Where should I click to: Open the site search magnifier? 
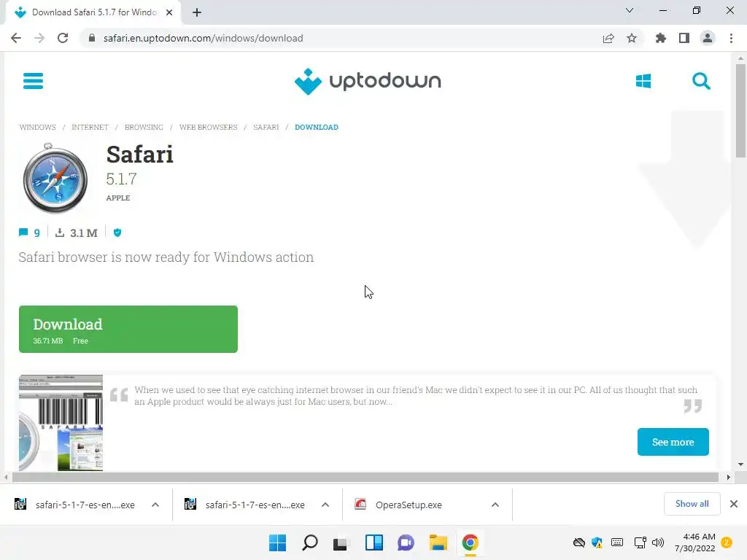tap(701, 81)
